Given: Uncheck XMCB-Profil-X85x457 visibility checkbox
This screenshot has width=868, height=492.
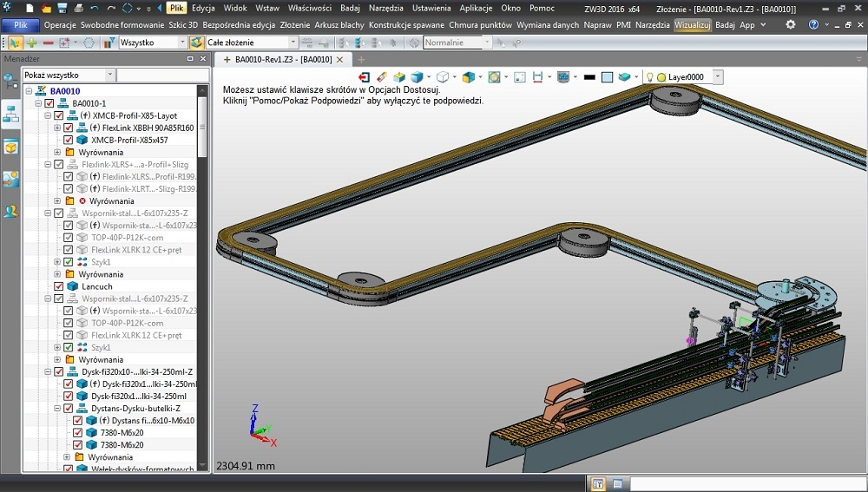Looking at the screenshot, I should (69, 140).
